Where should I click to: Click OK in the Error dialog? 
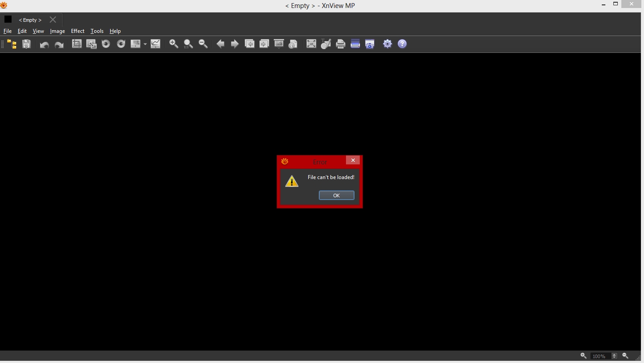(337, 195)
